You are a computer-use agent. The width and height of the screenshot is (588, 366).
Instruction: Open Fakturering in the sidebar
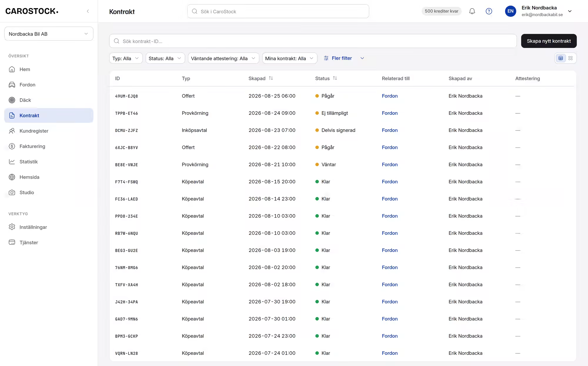[x=49, y=146]
